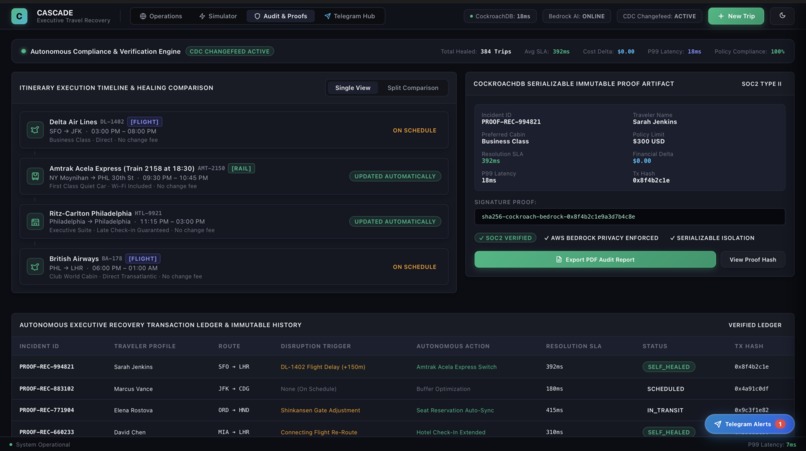Click tx hash 0x4a91c0df in ledger
The image size is (806, 451).
(752, 389)
